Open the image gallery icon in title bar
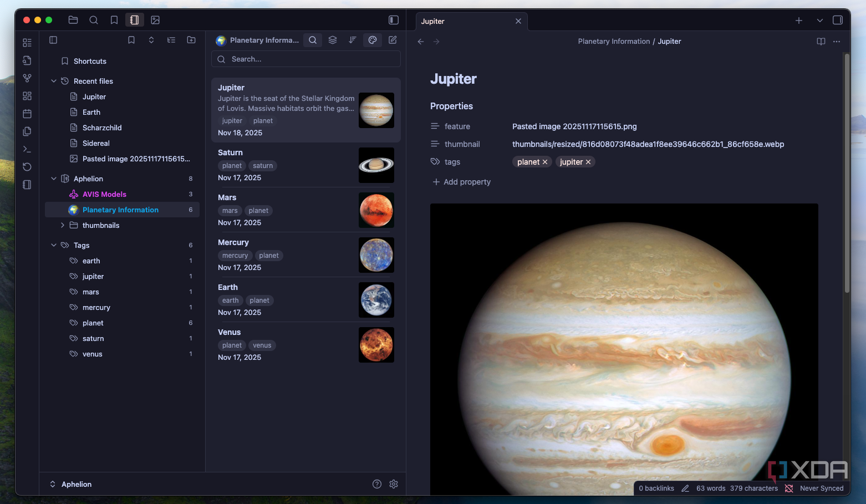Image resolution: width=866 pixels, height=504 pixels. click(x=155, y=20)
